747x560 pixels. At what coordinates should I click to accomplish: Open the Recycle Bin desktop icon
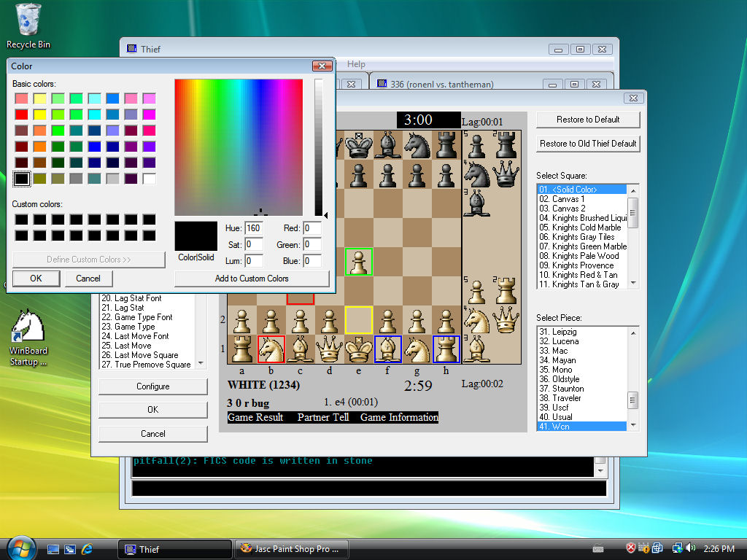point(28,26)
